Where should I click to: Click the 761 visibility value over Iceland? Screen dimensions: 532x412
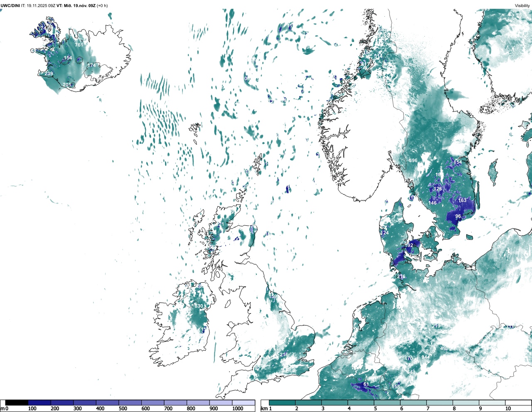[x=79, y=44]
